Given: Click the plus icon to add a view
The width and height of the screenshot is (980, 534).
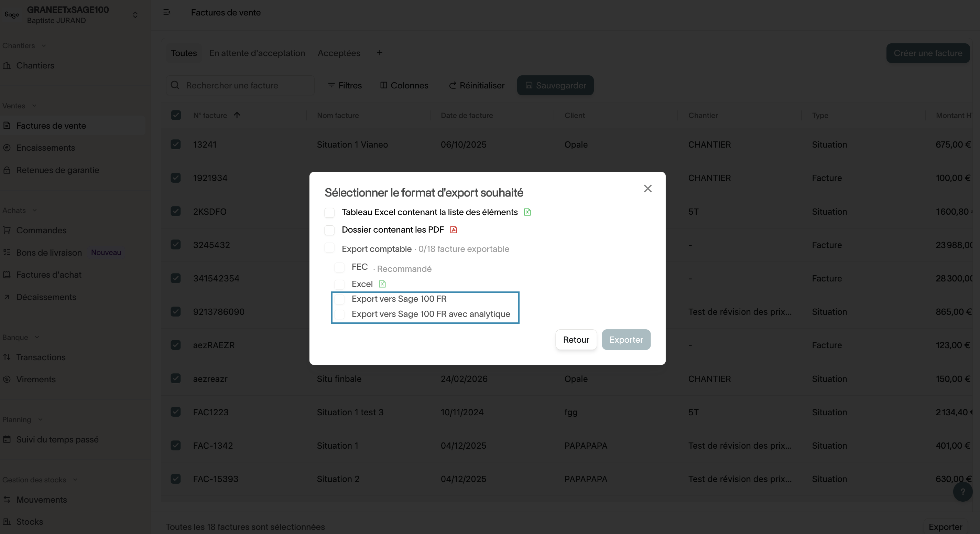Looking at the screenshot, I should (379, 53).
